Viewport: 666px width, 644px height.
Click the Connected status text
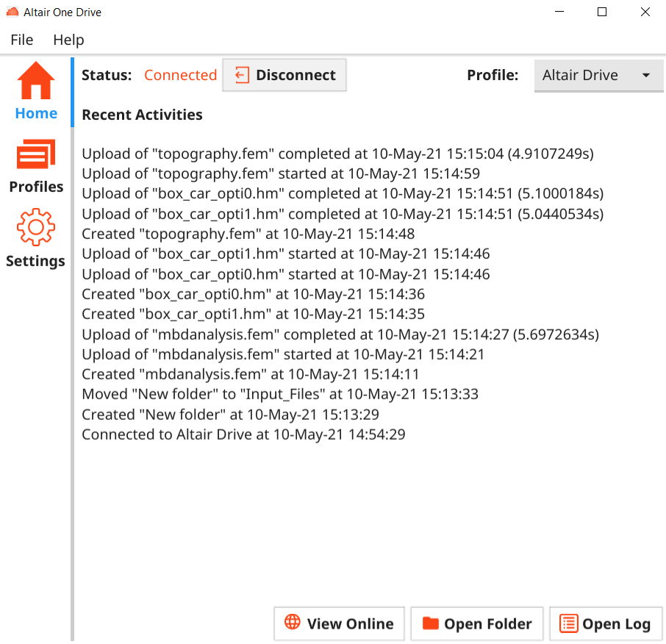click(x=180, y=75)
